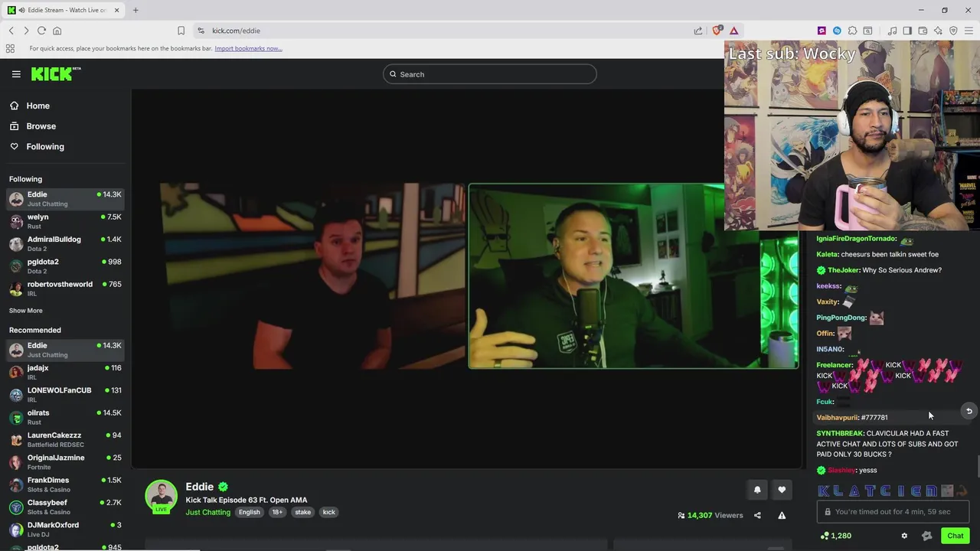Open FrankDimes Slots & Casino channel
Screen dimensions: 980x551
(x=65, y=484)
